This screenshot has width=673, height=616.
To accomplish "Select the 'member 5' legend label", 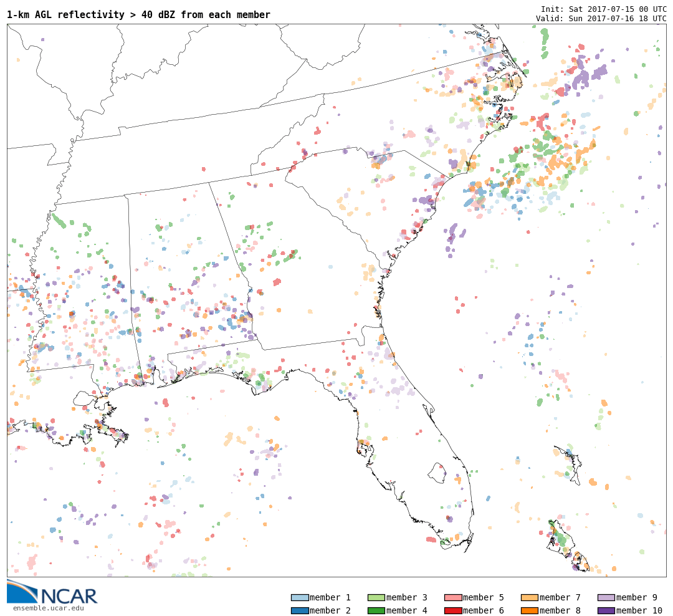I will (x=484, y=597).
